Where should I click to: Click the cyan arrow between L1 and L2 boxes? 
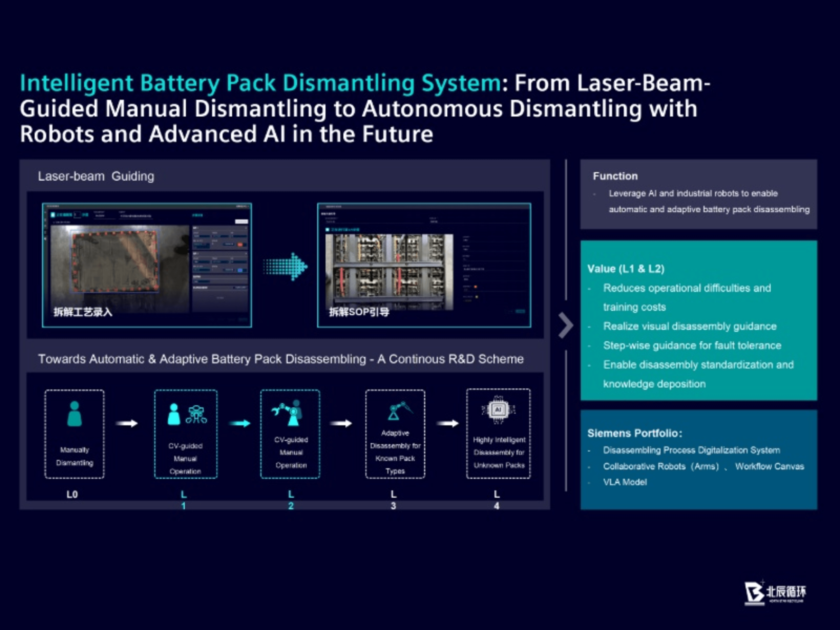click(x=239, y=423)
